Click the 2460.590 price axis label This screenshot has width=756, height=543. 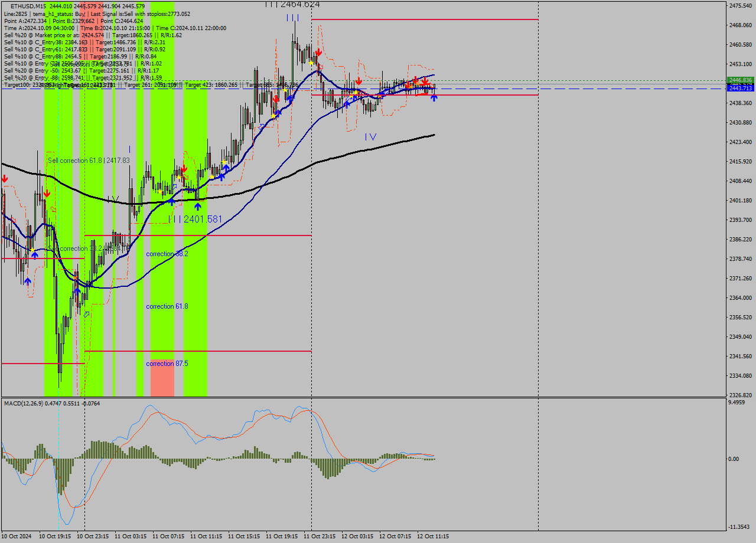click(741, 44)
